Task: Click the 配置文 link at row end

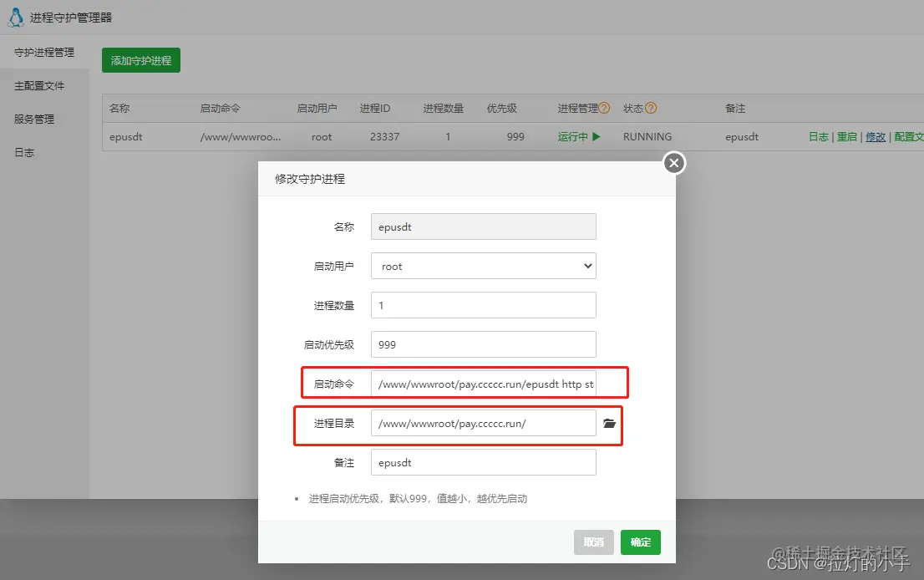Action: [x=908, y=136]
